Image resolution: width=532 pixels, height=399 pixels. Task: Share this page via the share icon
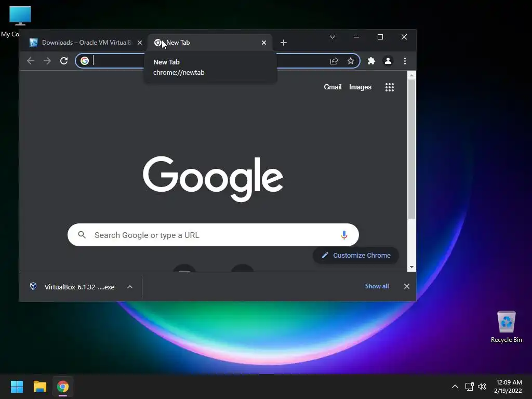point(334,61)
